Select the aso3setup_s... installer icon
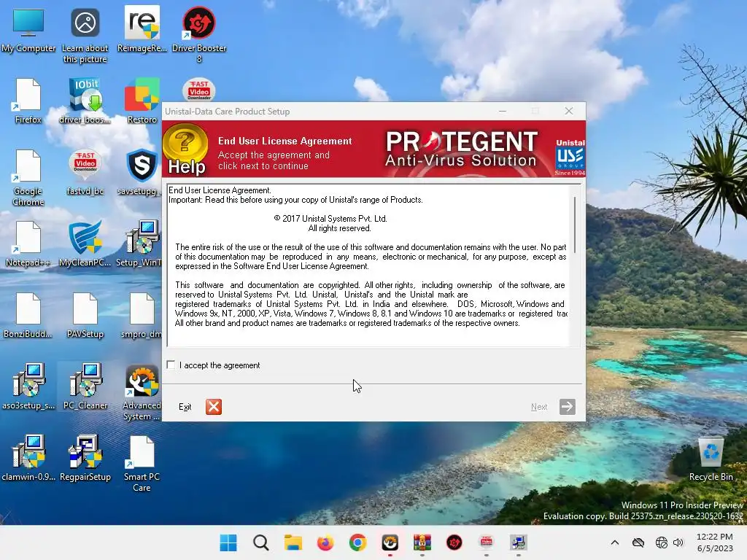The height and width of the screenshot is (560, 747). pos(28,387)
